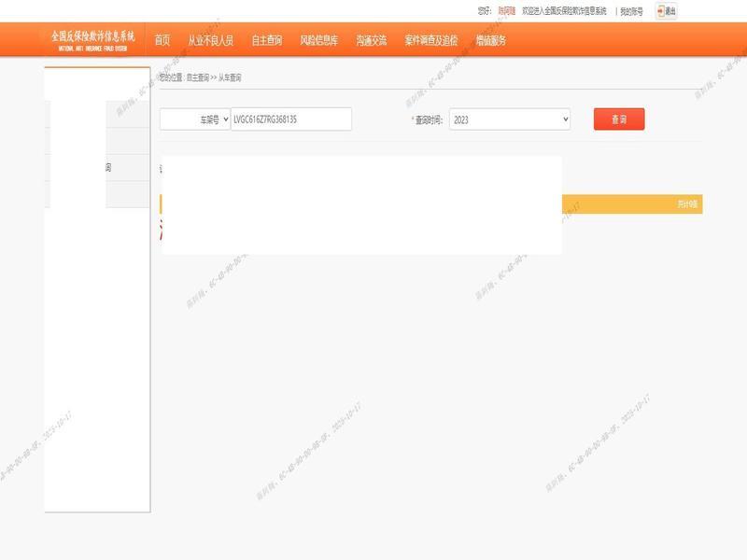Viewport: 747px width, 560px height.
Task: Expand the 车架号 query type dropdown
Action: (195, 119)
